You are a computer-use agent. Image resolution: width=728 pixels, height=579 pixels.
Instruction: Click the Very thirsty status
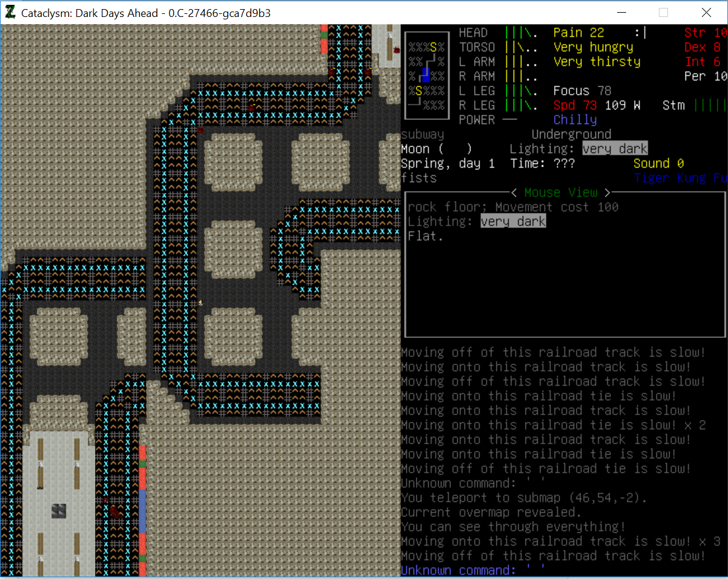point(597,62)
